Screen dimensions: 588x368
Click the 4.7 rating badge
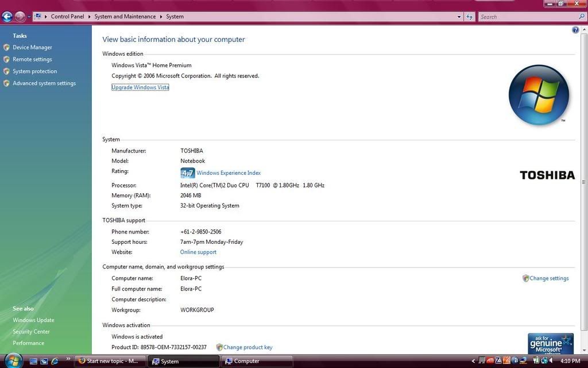(188, 172)
